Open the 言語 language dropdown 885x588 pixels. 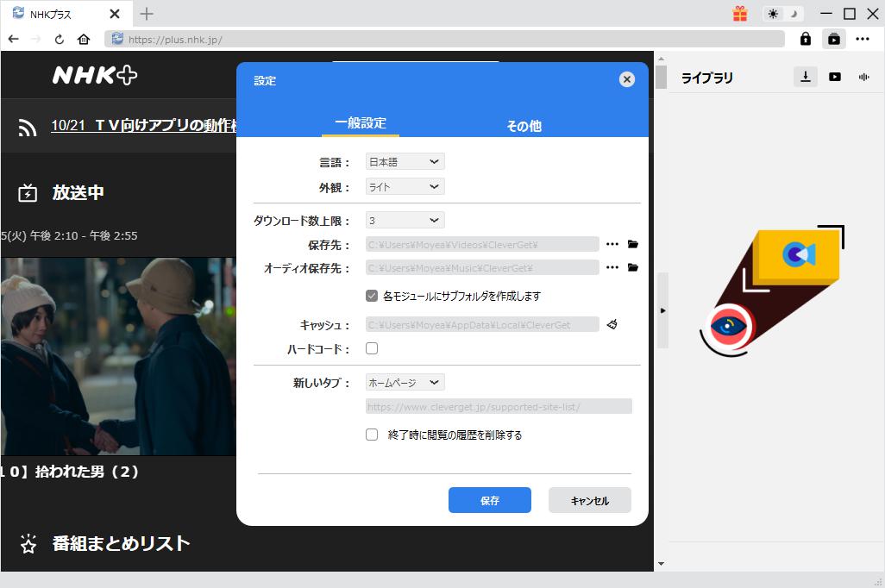(x=405, y=162)
